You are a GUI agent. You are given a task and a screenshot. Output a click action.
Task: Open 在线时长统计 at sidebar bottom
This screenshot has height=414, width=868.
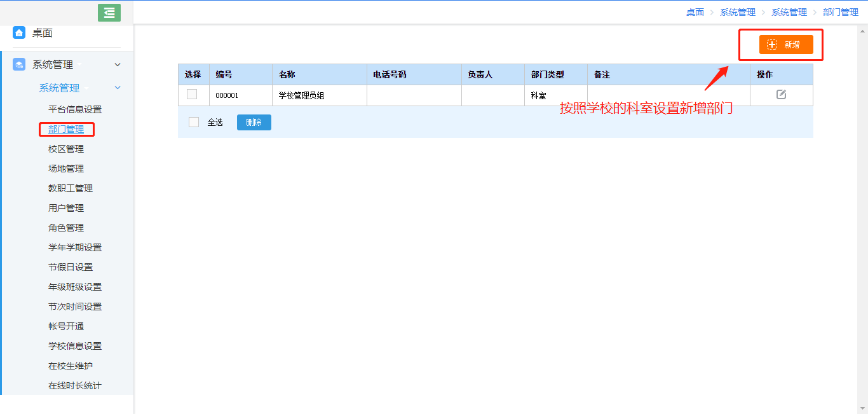click(x=74, y=385)
